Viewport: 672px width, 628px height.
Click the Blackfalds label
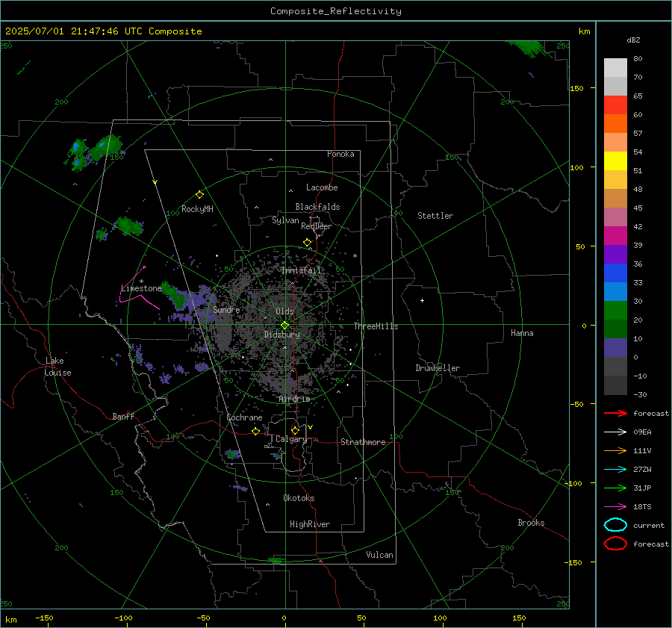pos(317,207)
